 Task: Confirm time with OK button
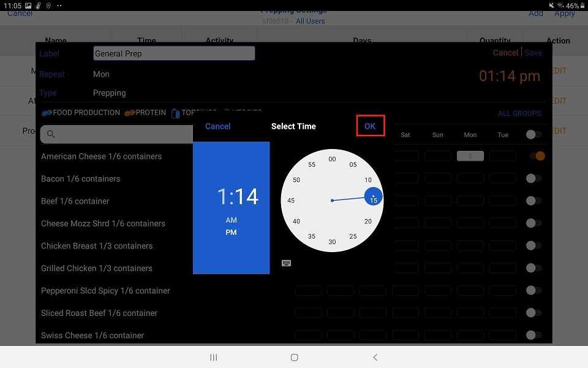tap(370, 126)
